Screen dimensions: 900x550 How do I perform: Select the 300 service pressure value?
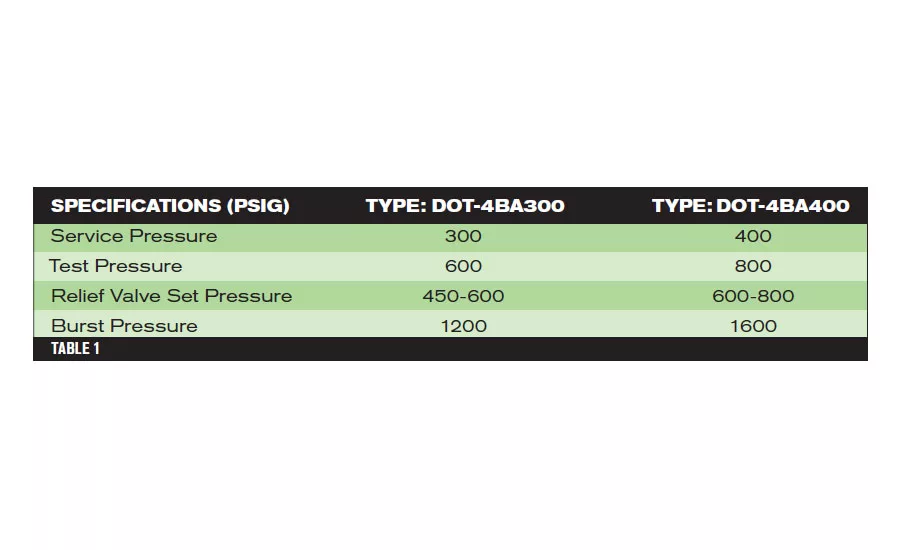pyautogui.click(x=463, y=236)
